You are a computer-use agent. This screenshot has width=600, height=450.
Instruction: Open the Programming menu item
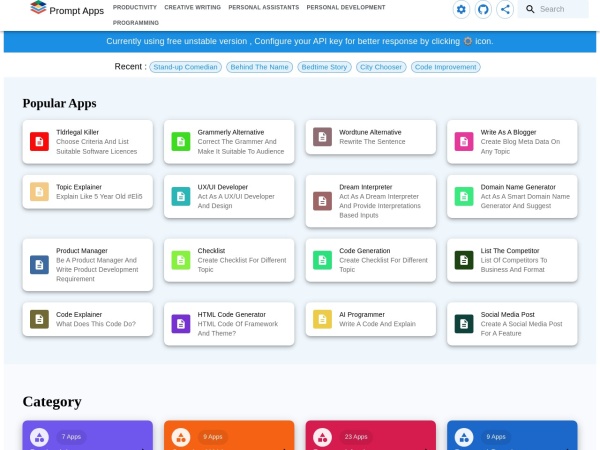point(137,21)
